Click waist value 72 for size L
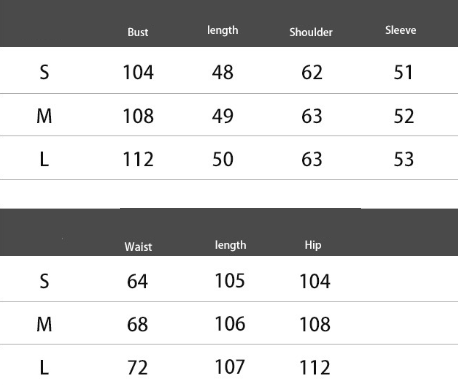Screen dimensions: 458x385 click(x=137, y=368)
